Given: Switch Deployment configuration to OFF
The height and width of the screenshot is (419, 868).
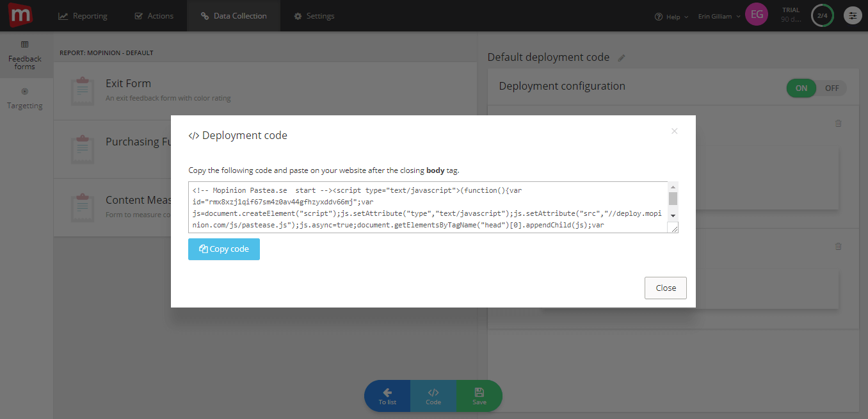Looking at the screenshot, I should point(832,88).
